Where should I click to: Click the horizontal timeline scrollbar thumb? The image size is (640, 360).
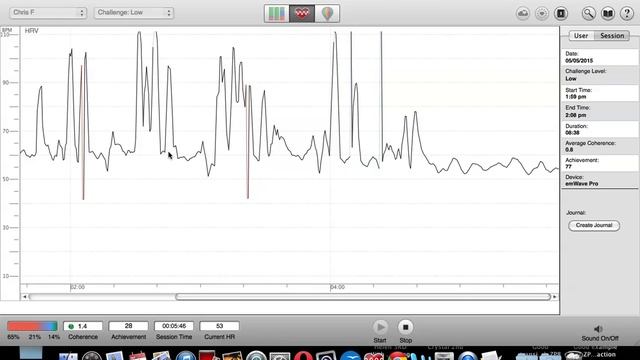coord(363,297)
